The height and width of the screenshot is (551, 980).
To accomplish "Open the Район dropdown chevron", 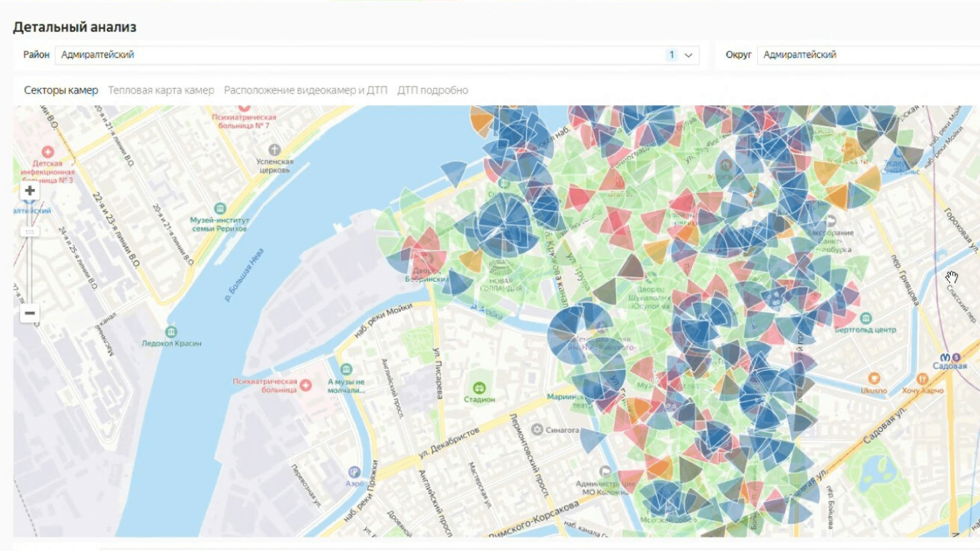I will 688,55.
